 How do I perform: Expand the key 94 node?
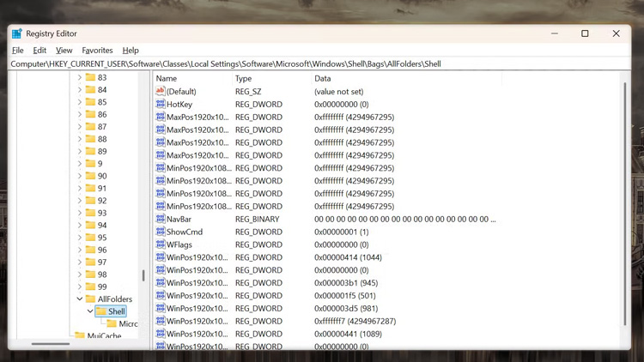coord(80,225)
